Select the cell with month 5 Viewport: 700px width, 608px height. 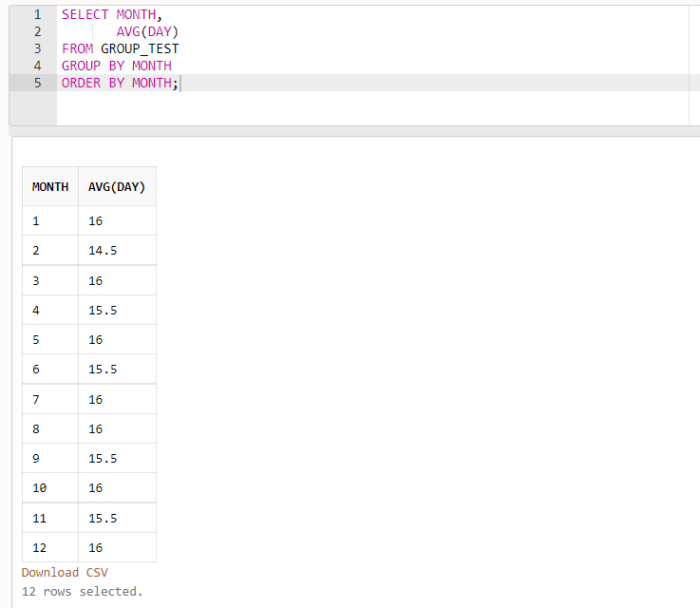tap(50, 340)
